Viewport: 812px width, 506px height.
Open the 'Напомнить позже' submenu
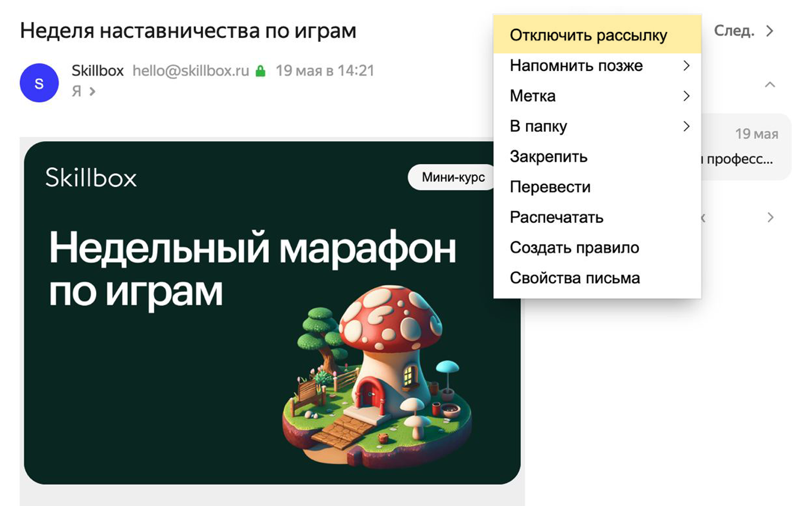click(x=597, y=66)
